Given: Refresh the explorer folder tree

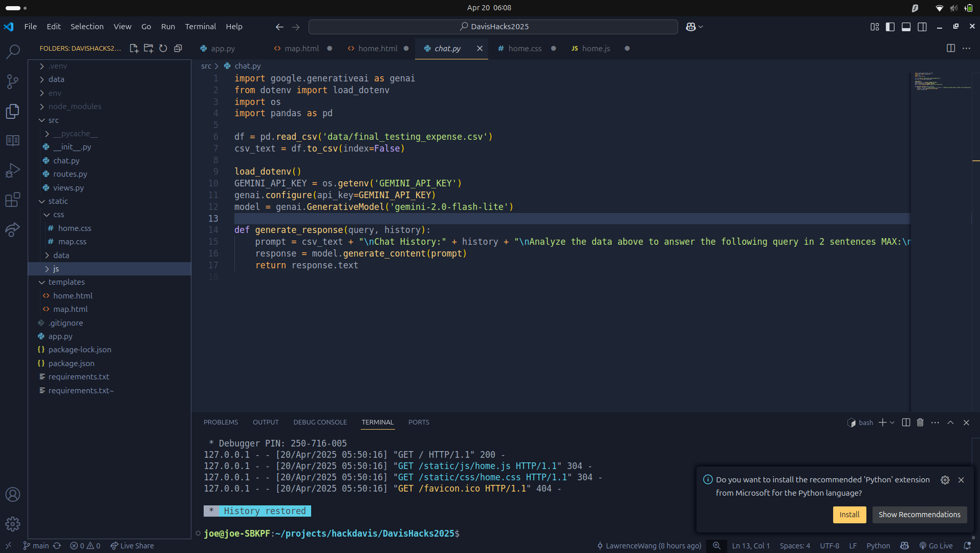Looking at the screenshot, I should [163, 48].
